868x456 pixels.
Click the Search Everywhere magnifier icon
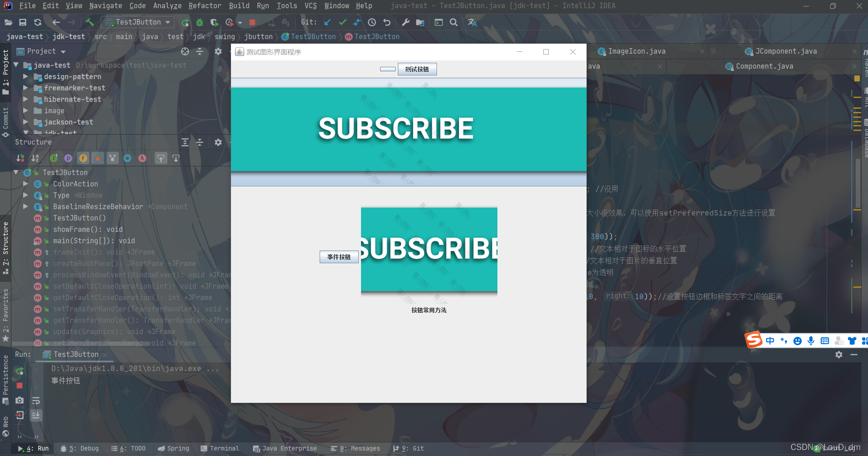(x=454, y=22)
